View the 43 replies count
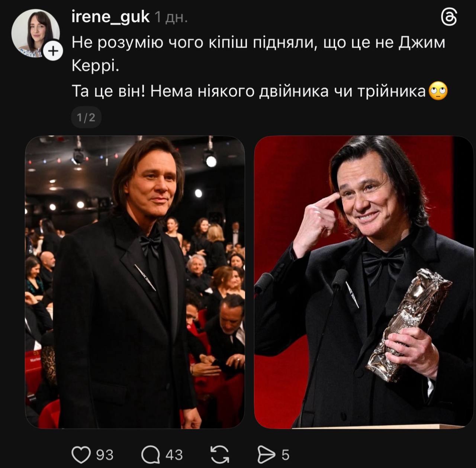The width and height of the screenshot is (476, 468). [x=174, y=455]
